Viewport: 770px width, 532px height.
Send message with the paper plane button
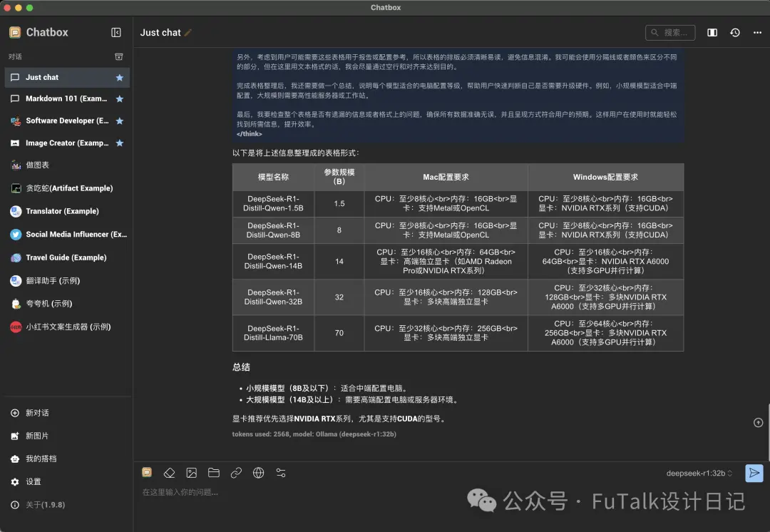[754, 473]
